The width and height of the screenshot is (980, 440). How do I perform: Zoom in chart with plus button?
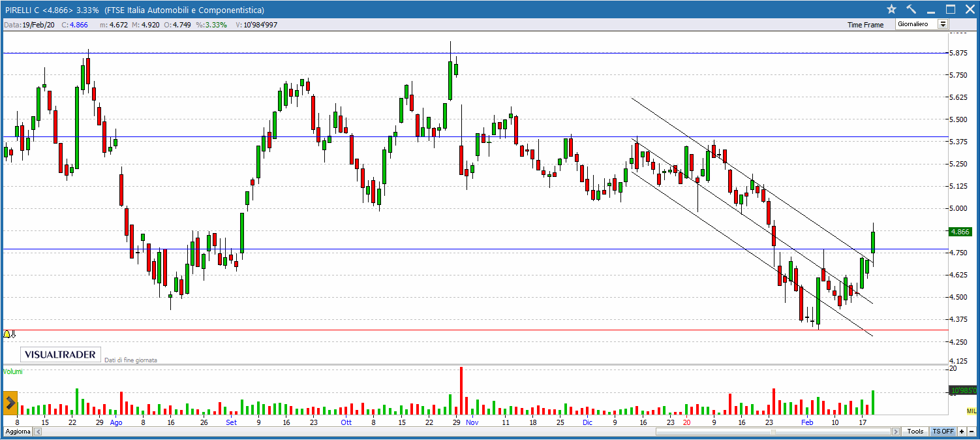point(961,432)
